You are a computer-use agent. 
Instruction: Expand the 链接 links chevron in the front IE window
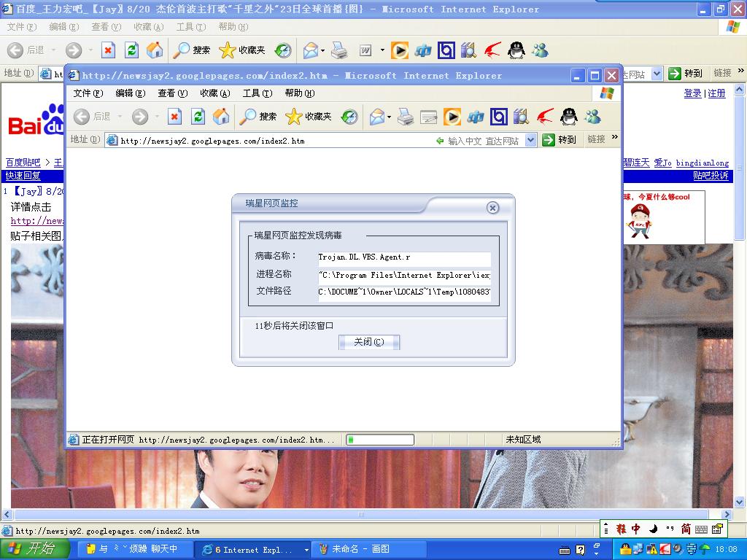(x=614, y=137)
